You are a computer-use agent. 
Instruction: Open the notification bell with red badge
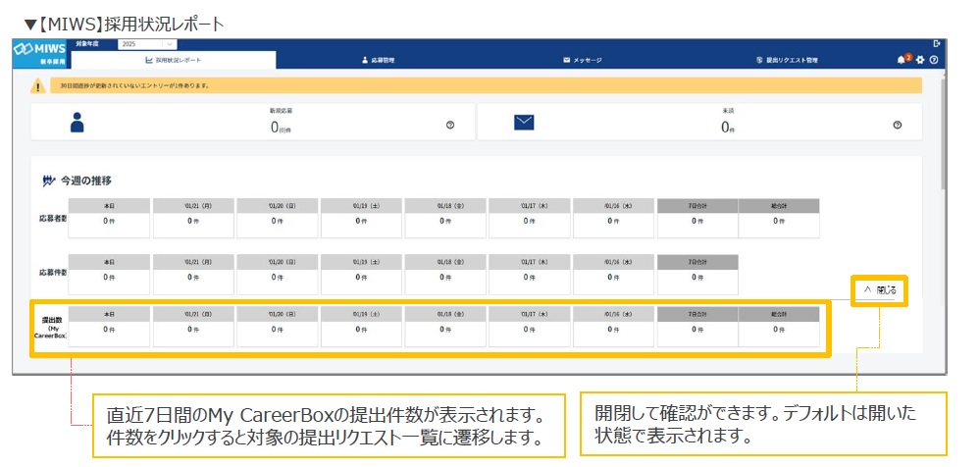pos(903,60)
